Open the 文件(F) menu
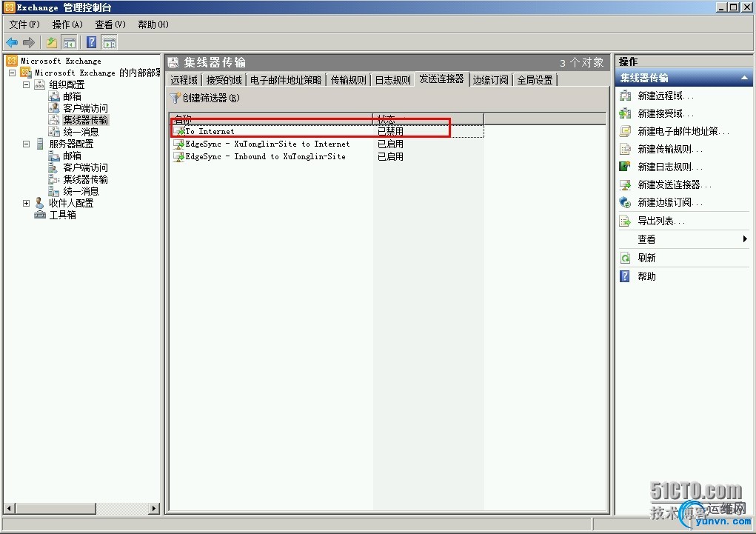 [24, 24]
